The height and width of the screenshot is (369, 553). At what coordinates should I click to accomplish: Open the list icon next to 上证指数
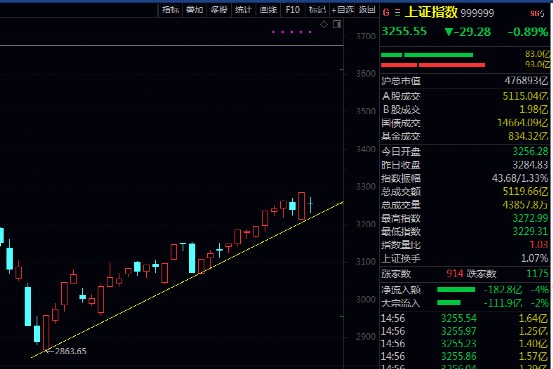pyautogui.click(x=397, y=13)
